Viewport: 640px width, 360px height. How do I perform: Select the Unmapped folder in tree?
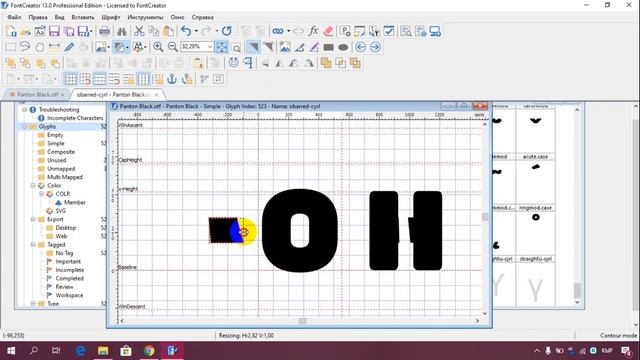point(61,169)
